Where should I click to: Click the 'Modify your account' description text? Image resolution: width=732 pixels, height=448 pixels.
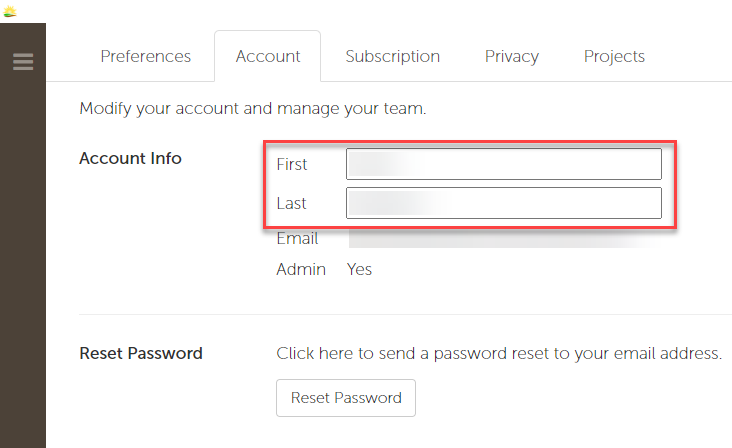(x=253, y=108)
